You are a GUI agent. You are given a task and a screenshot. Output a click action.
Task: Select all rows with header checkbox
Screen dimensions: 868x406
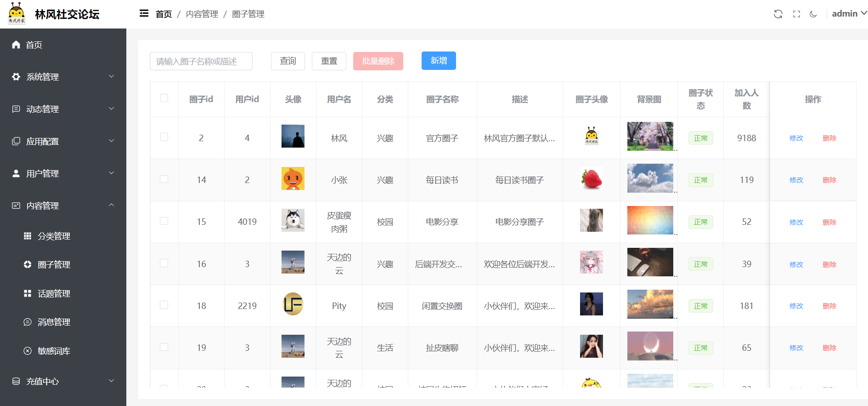[164, 98]
